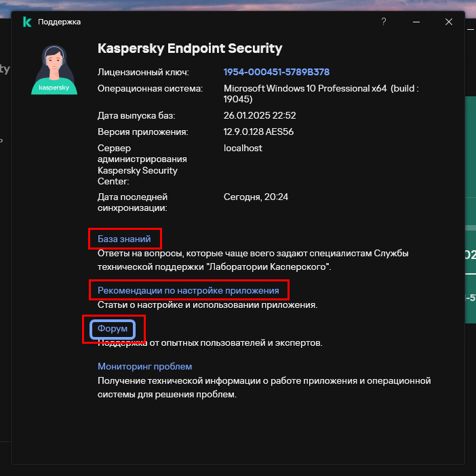Click the опытных пользователей и экспертов description
The image size is (476, 476).
pyautogui.click(x=210, y=343)
